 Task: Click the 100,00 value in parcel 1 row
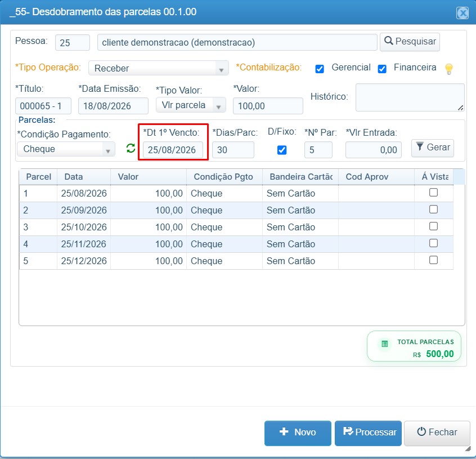pyautogui.click(x=149, y=194)
